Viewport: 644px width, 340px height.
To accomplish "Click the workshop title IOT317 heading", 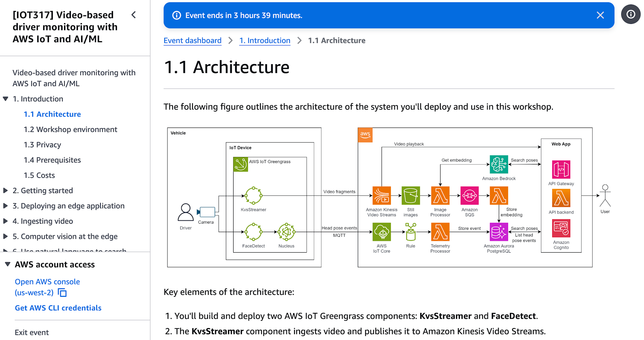I will click(65, 27).
